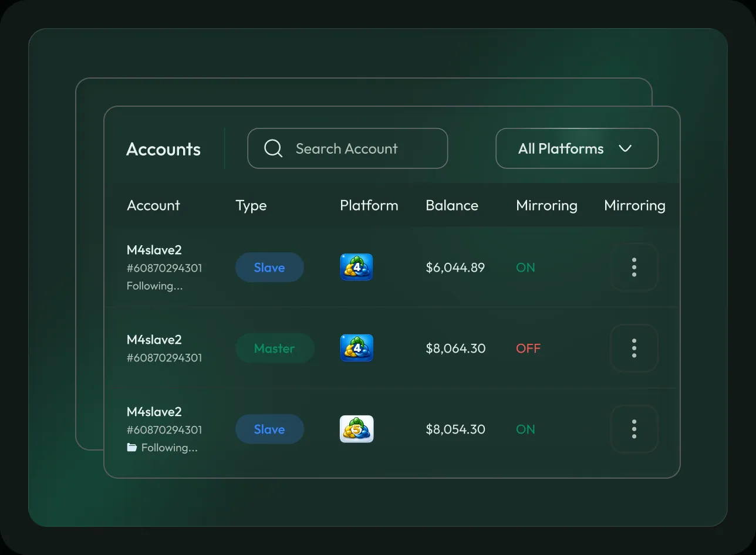Click folder icon beside Following in last row

click(132, 448)
